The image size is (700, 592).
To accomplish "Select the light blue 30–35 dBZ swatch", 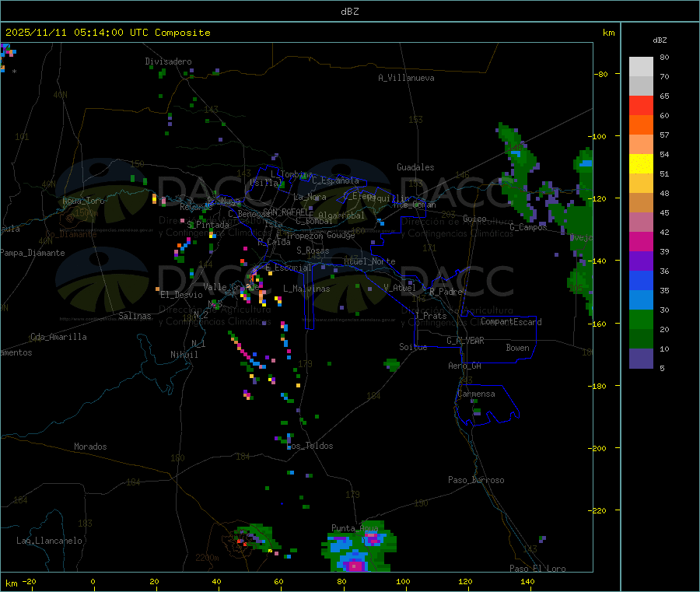I will click(x=641, y=300).
